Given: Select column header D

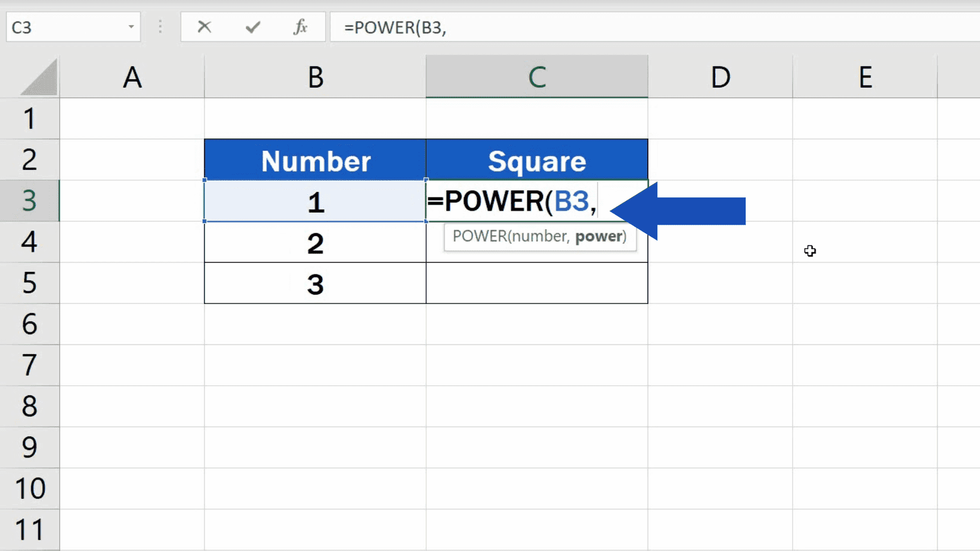Looking at the screenshot, I should coord(720,76).
